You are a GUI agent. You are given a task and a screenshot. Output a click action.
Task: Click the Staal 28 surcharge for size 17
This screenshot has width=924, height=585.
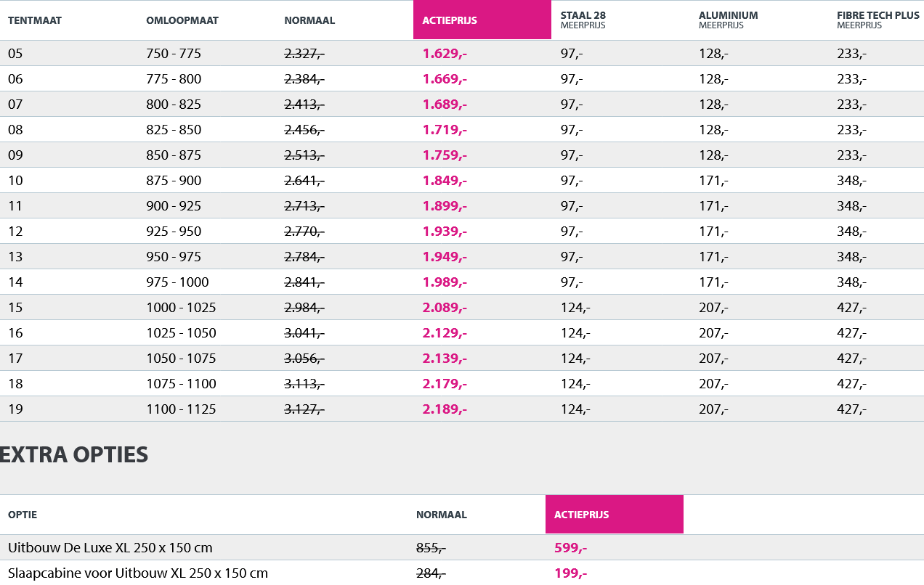(575, 359)
